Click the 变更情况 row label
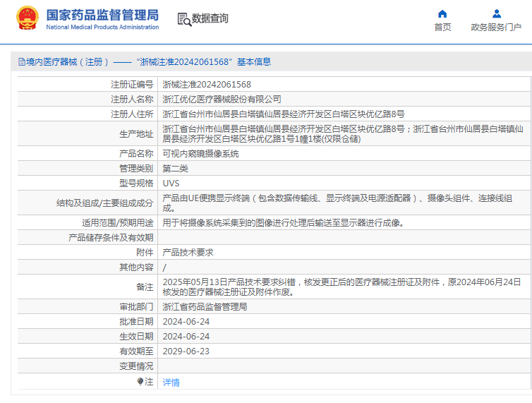Screen dimensions: 532x403 [x=136, y=366]
